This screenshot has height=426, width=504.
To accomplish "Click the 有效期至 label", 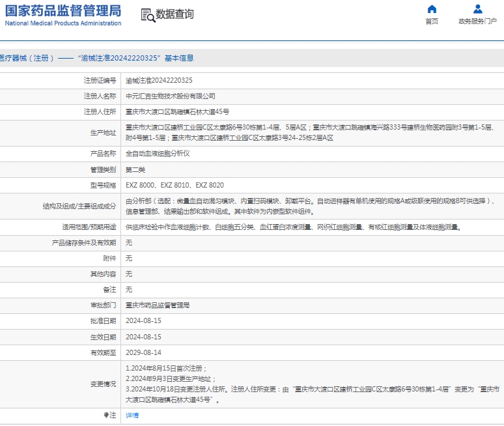I will coord(103,353).
